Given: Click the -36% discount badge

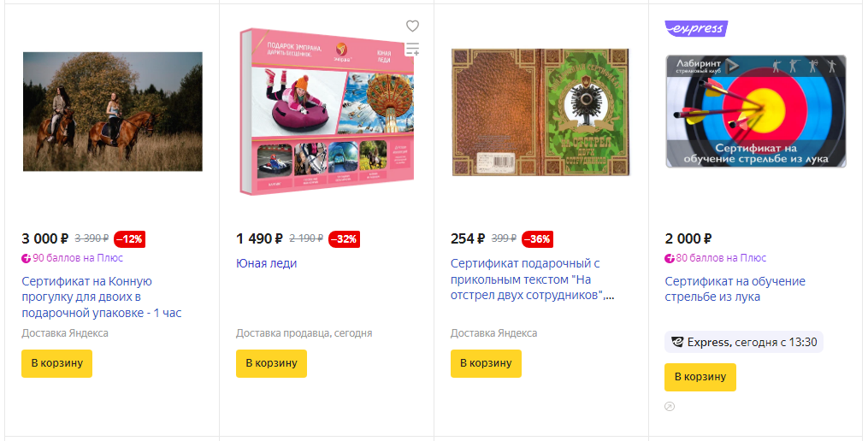Looking at the screenshot, I should [x=538, y=239].
